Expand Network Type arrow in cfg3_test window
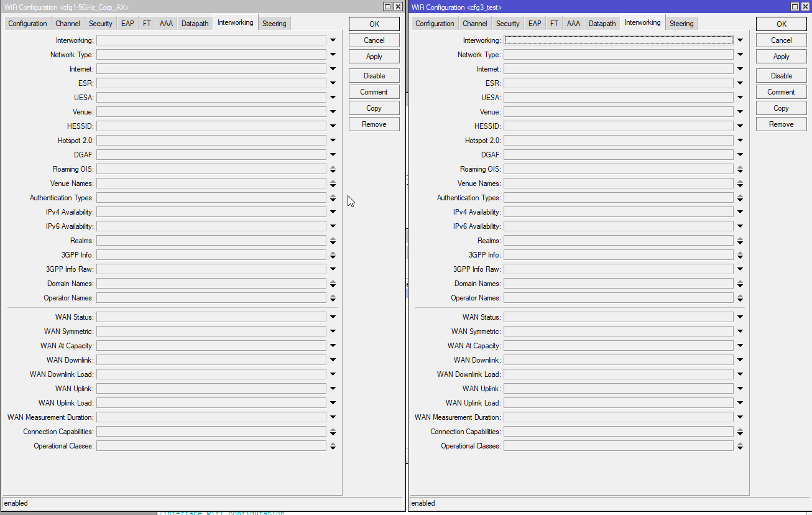Image resolution: width=812 pixels, height=515 pixels. (740, 55)
